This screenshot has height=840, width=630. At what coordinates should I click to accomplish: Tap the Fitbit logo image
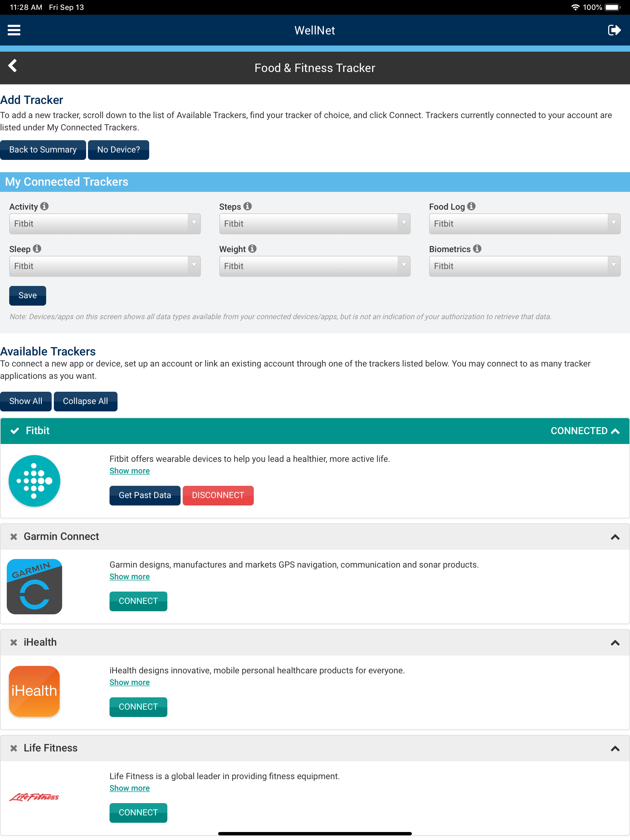34,481
